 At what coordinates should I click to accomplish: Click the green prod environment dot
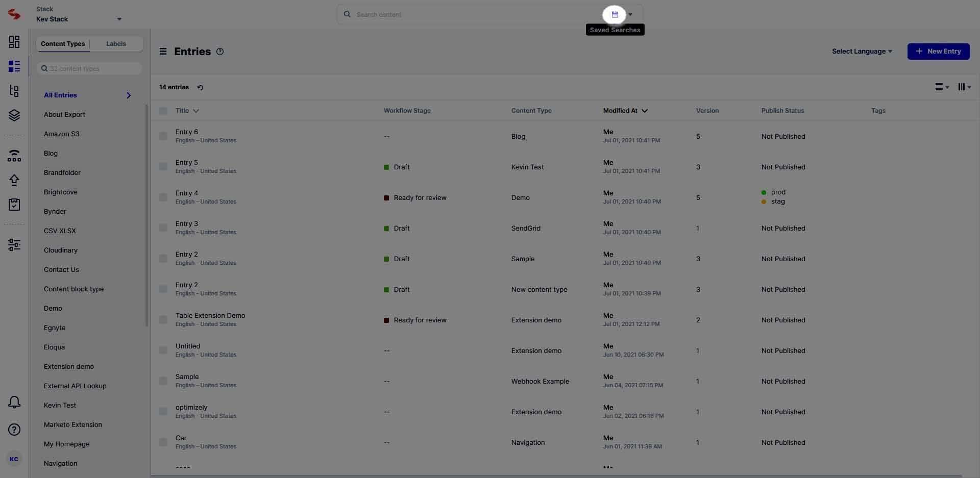[x=764, y=192]
